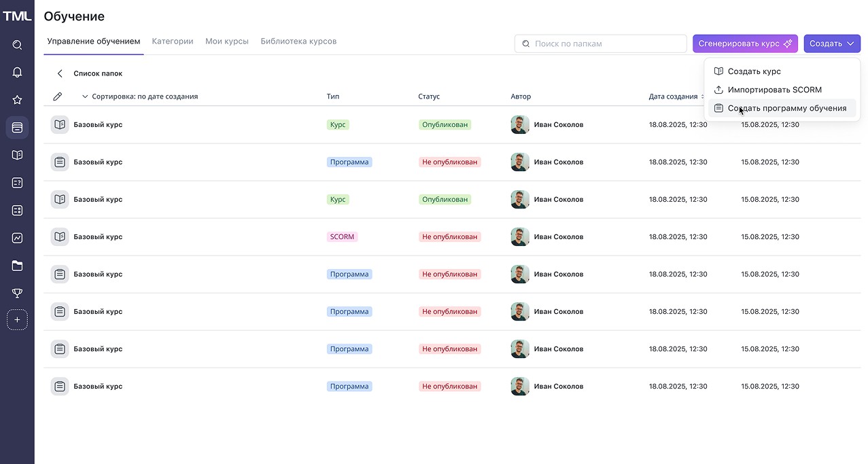Expand sorting by creation date chevron
Screen dimensions: 868x464
pyautogui.click(x=85, y=96)
